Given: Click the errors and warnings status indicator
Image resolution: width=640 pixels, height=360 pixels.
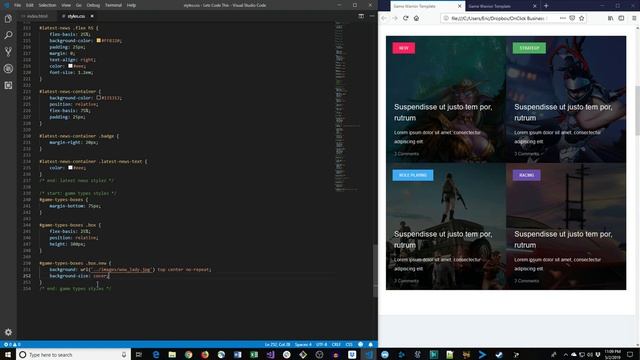Looking at the screenshot, I should coord(12,344).
